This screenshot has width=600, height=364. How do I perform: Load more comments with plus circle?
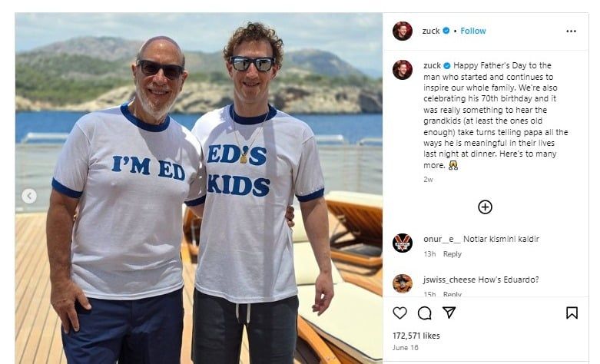pyautogui.click(x=485, y=207)
